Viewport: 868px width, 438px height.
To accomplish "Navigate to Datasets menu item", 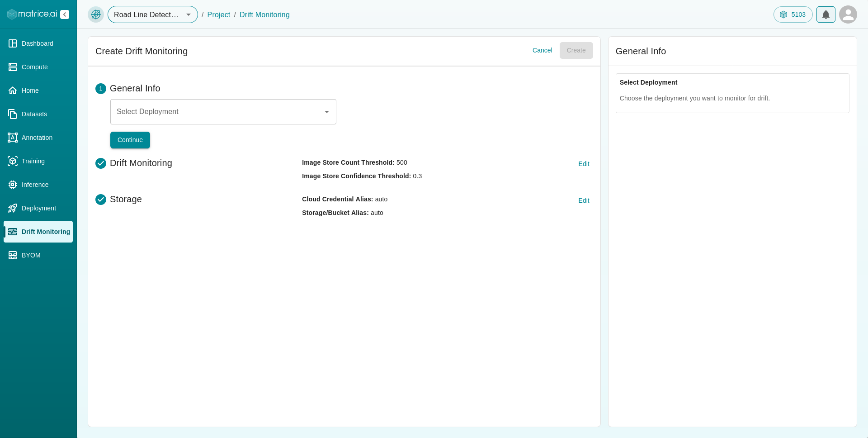I will 38,114.
